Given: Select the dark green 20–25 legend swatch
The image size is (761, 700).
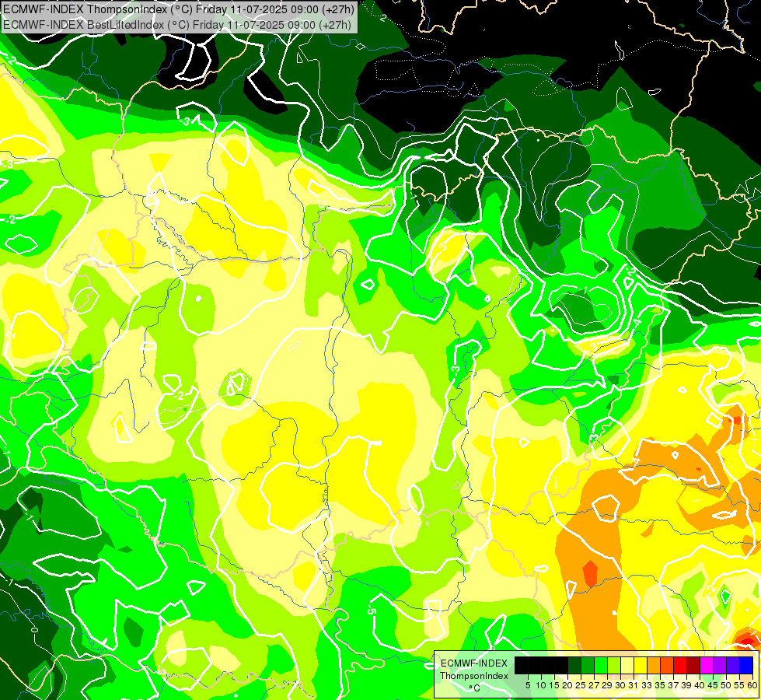Looking at the screenshot, I should [x=574, y=666].
